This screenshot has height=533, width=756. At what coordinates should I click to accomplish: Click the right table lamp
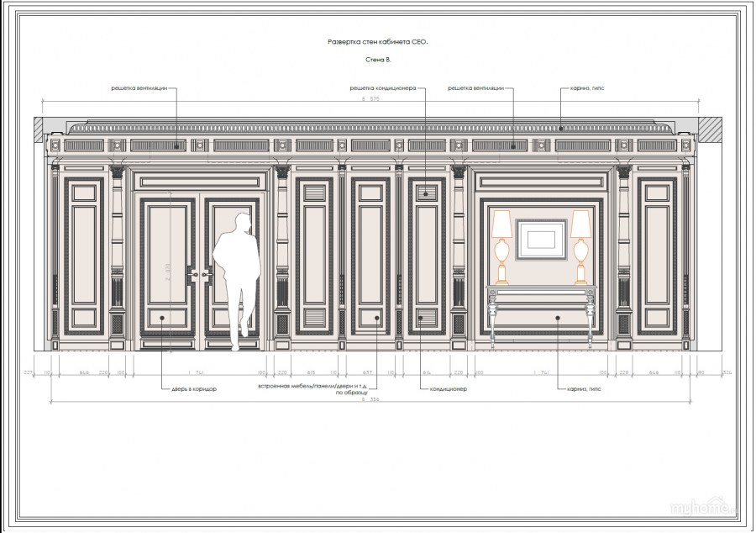point(580,246)
